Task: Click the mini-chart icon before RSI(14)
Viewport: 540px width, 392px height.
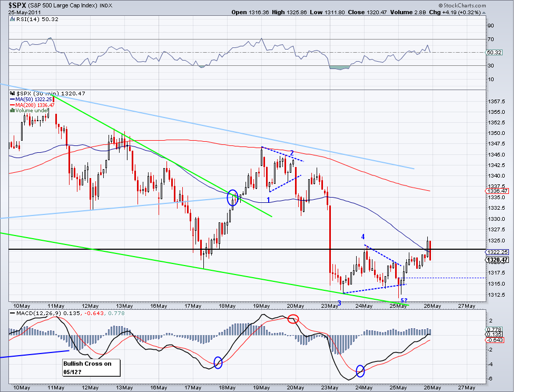Action: point(13,19)
